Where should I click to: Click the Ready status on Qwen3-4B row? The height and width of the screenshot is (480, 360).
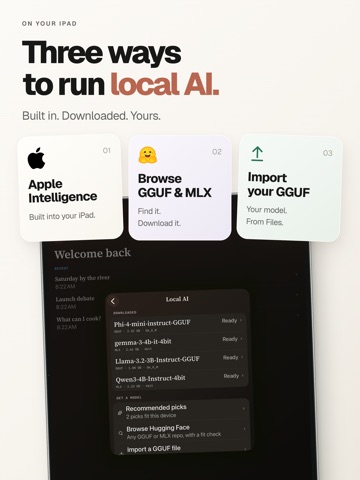231,376
